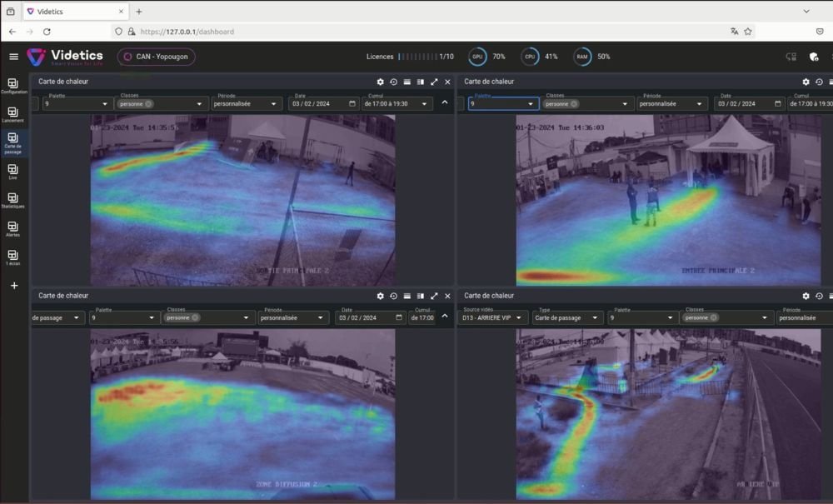Remove personne chip in bottom-left panel Classes

click(x=195, y=317)
